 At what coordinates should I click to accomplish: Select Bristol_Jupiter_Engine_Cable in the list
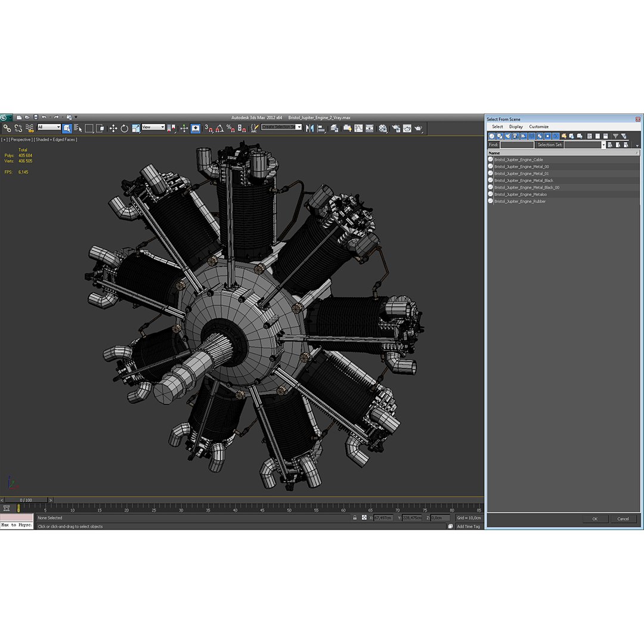point(563,159)
